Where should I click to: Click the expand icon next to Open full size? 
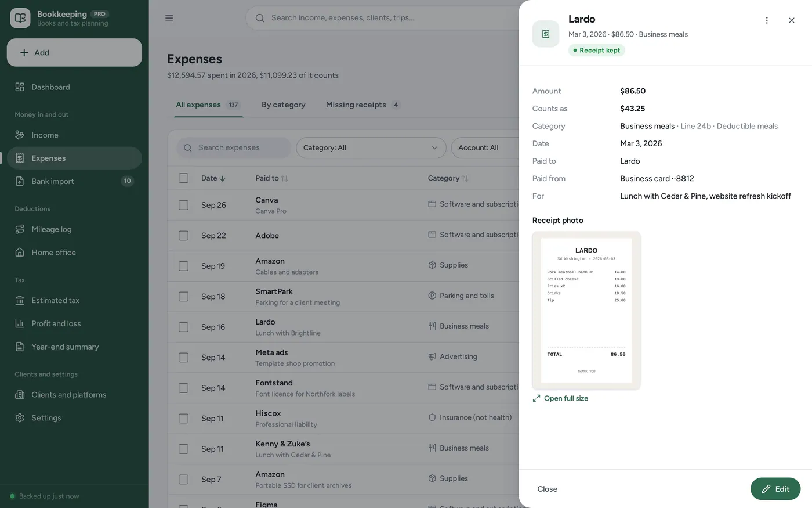tap(536, 398)
